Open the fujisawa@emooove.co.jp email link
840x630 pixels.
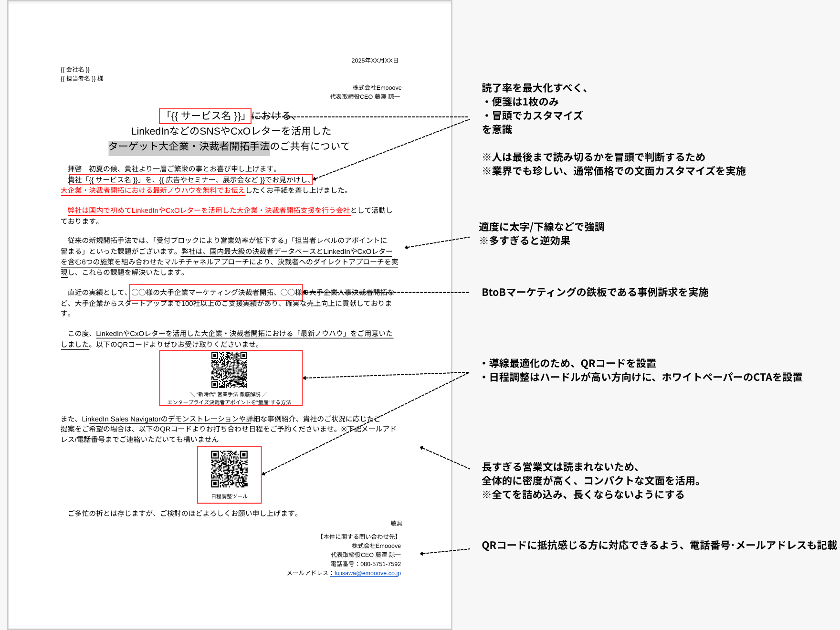367,573
